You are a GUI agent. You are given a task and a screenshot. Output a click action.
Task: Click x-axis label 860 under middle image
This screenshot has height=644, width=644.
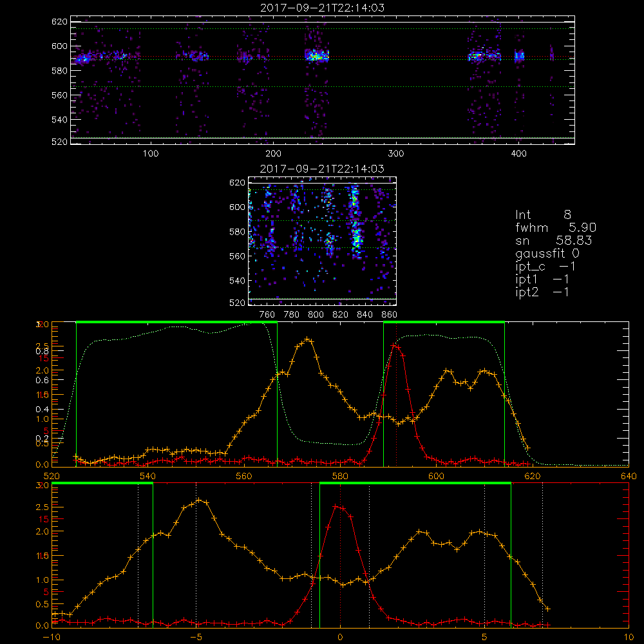click(x=390, y=315)
